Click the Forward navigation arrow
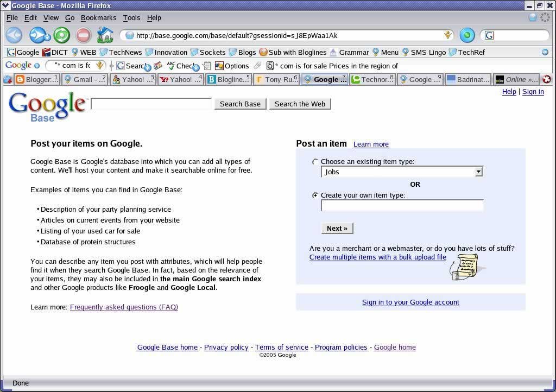Image resolution: width=556 pixels, height=392 pixels. click(37, 35)
